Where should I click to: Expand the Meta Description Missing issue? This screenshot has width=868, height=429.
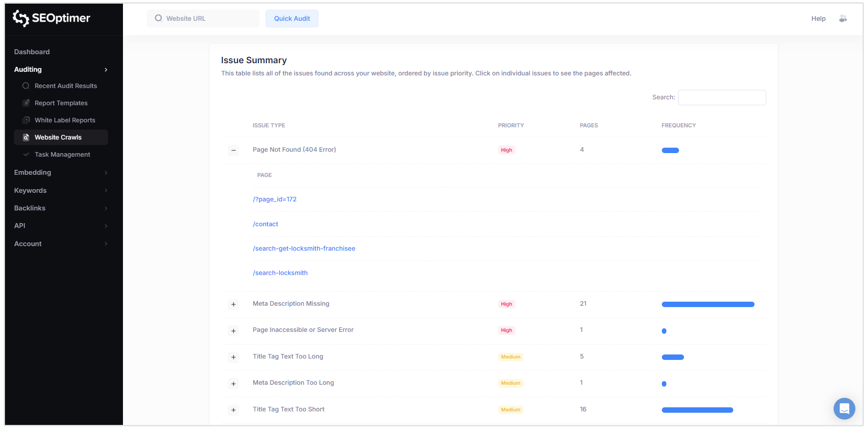[233, 304]
